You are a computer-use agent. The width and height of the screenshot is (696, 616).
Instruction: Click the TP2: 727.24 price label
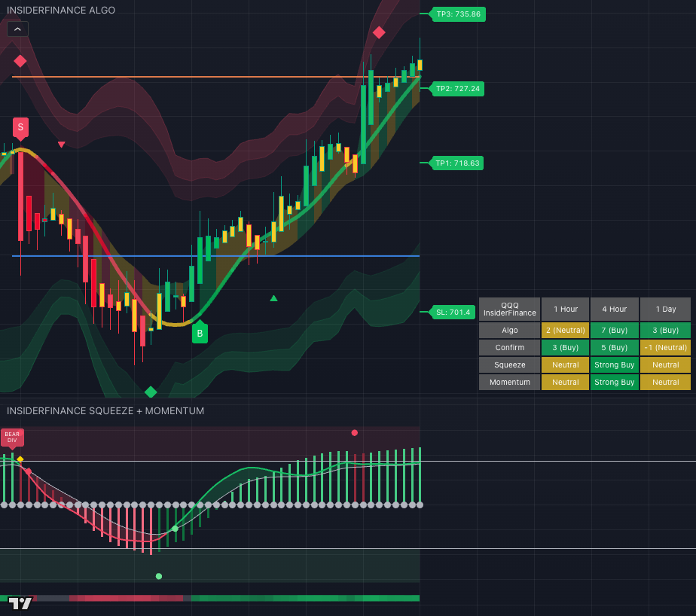point(458,89)
